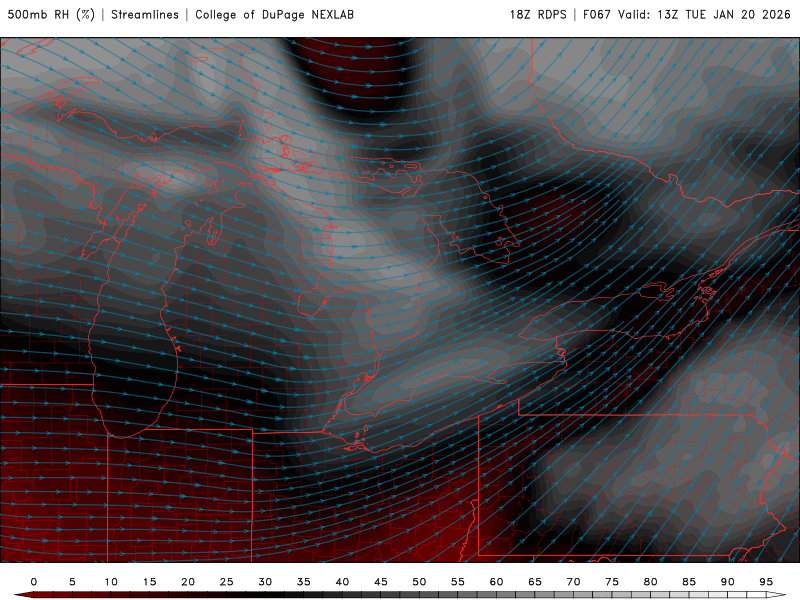800x600 pixels.
Task: Click the '65' colorbar label
Action: pyautogui.click(x=535, y=582)
